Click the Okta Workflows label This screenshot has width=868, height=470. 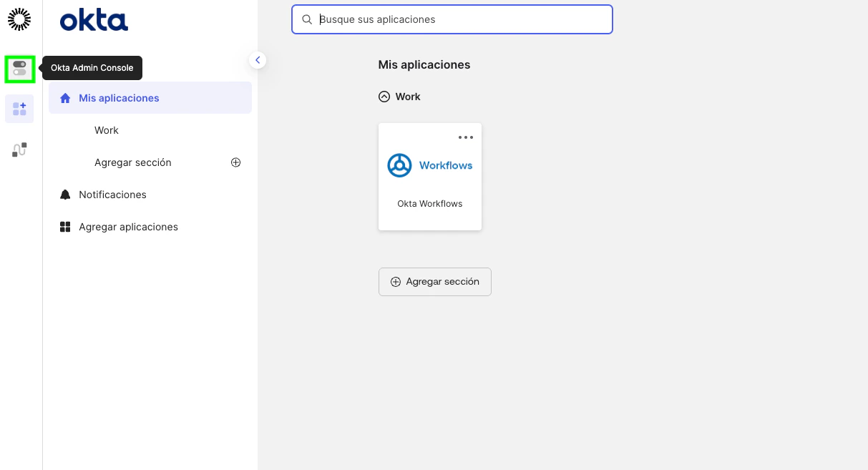tap(430, 204)
